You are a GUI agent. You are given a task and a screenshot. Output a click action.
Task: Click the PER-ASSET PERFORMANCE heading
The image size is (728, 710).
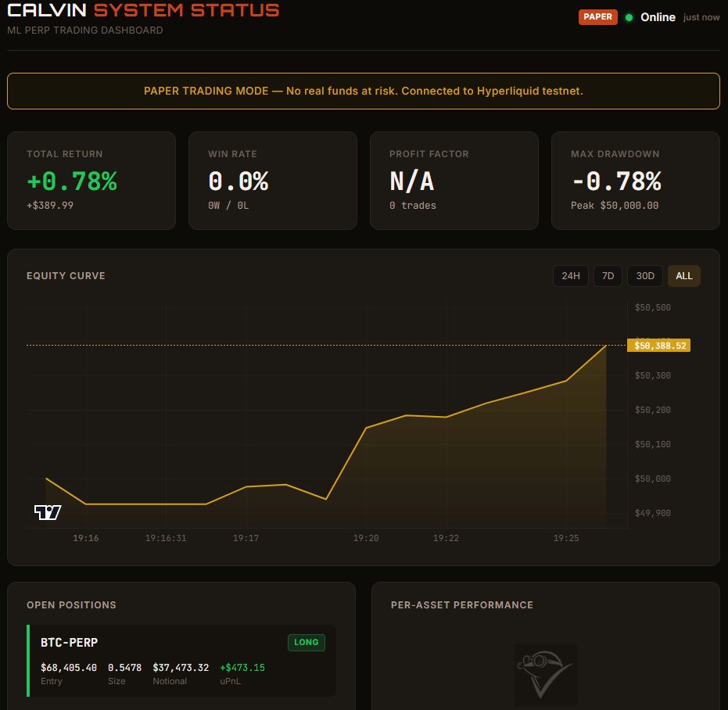(462, 605)
